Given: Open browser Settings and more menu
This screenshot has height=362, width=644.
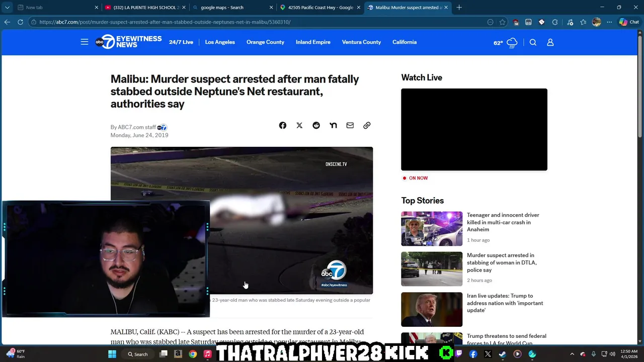Looking at the screenshot, I should [609, 22].
